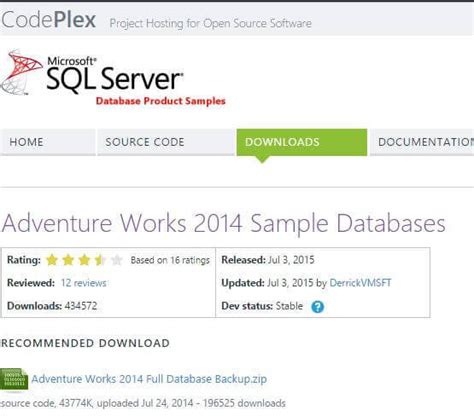Open the 12 reviews link

[x=83, y=283]
